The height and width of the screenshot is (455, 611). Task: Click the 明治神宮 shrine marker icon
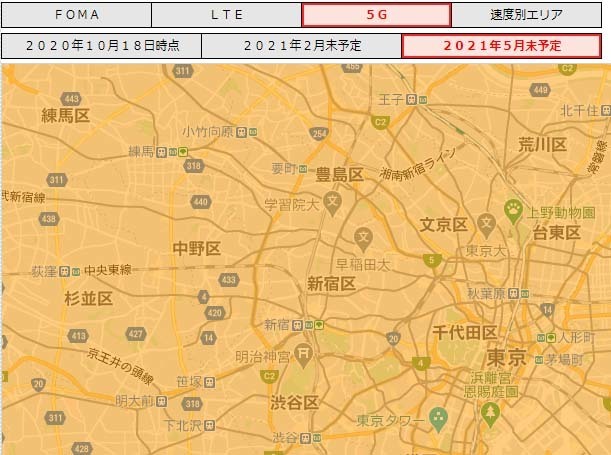(x=303, y=355)
